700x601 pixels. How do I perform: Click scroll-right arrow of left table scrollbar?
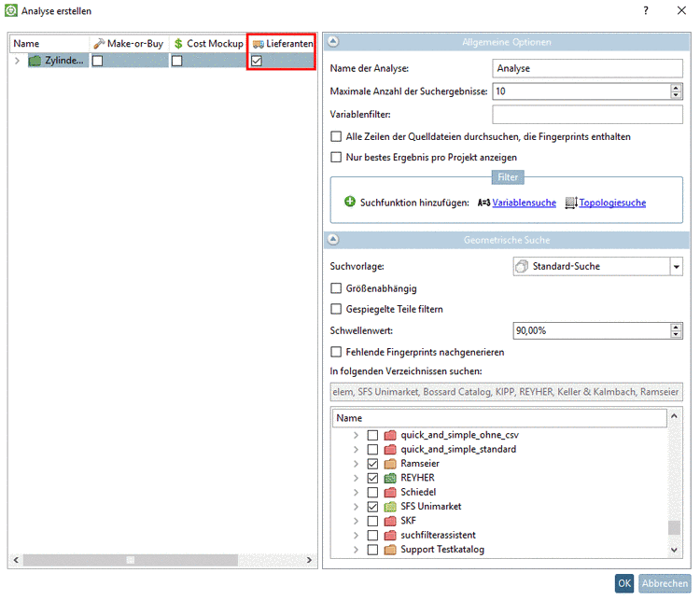[309, 560]
